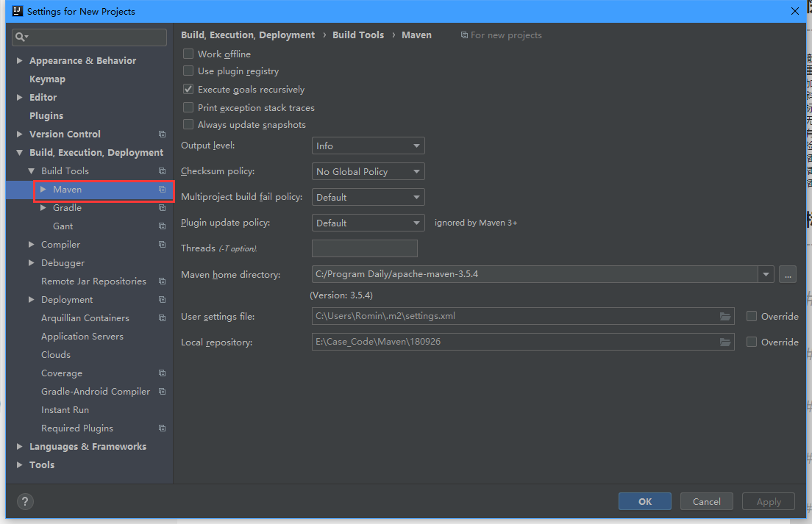Viewport: 812px width, 524px height.
Task: Expand the Gradle tree node arrow
Action: pyautogui.click(x=43, y=207)
